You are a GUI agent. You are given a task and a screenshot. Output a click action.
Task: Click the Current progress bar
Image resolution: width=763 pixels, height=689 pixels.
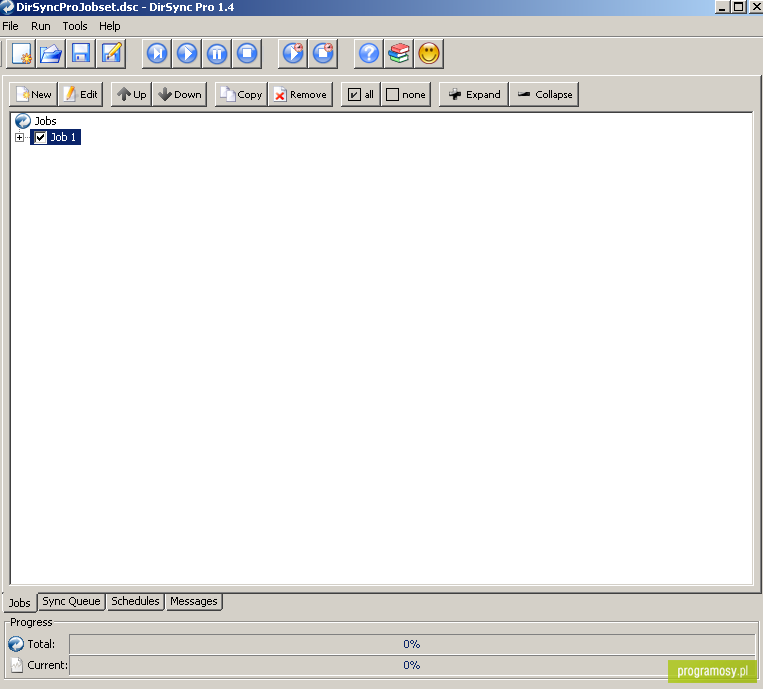tap(412, 665)
